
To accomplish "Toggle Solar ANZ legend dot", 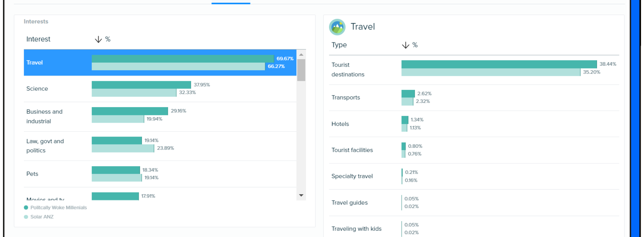I will [x=26, y=217].
